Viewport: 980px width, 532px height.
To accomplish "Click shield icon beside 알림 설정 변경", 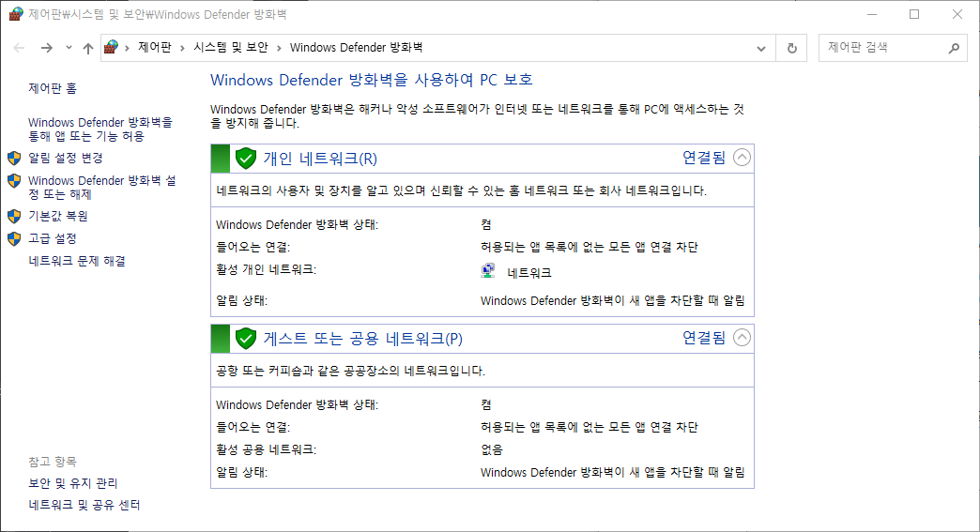I will [14, 158].
